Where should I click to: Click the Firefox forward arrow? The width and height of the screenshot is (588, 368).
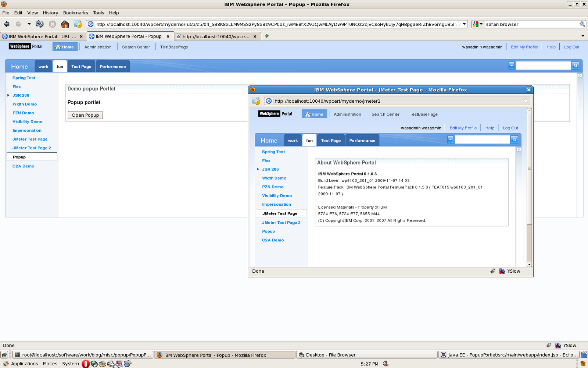18,24
